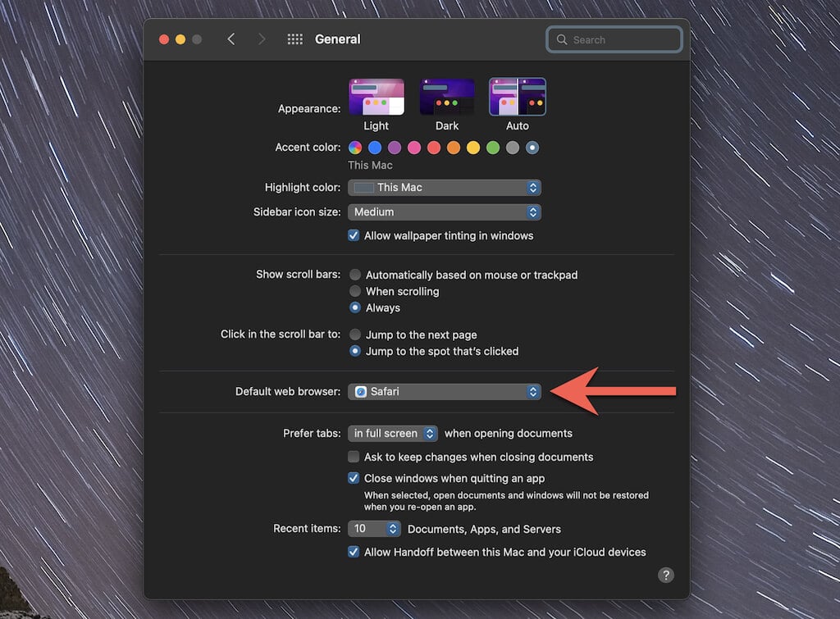Select Automatically based on mouse or trackpad
The height and width of the screenshot is (619, 840).
354,275
